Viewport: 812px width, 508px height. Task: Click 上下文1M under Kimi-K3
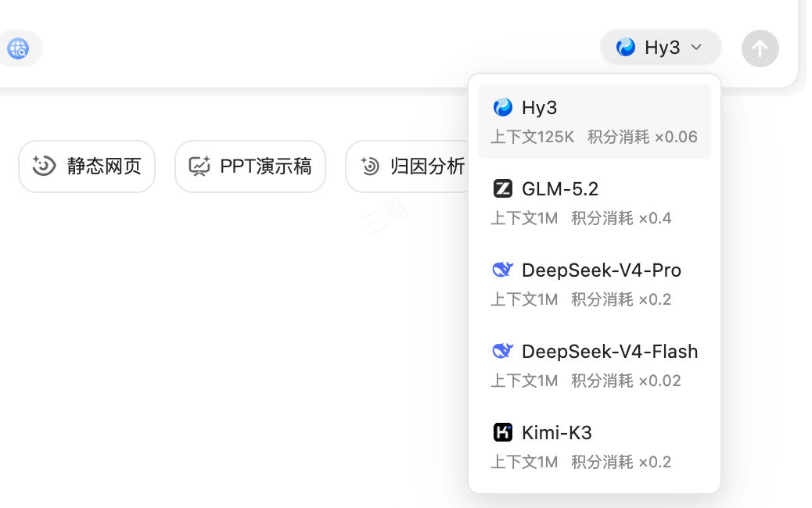524,462
